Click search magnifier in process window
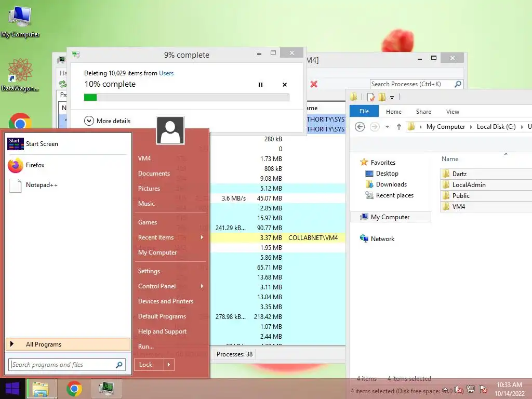This screenshot has width=532, height=399. (458, 84)
